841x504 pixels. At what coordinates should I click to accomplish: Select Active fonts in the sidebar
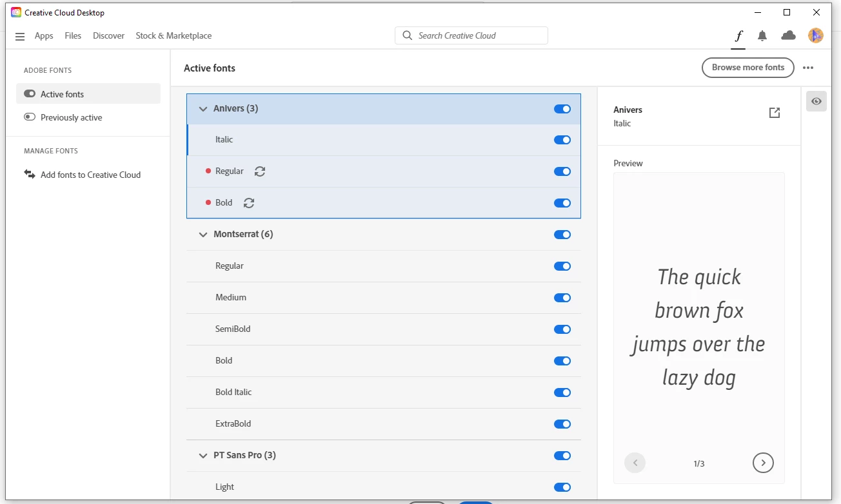88,93
